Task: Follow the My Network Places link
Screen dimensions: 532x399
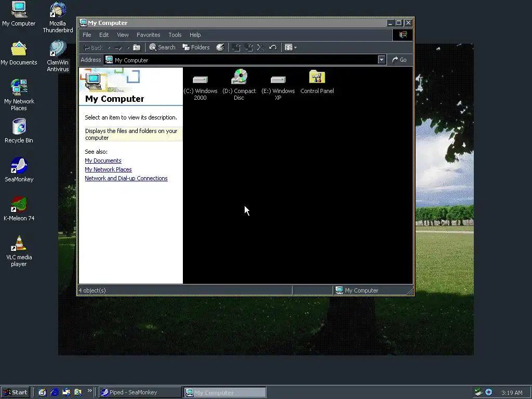Action: pyautogui.click(x=108, y=169)
